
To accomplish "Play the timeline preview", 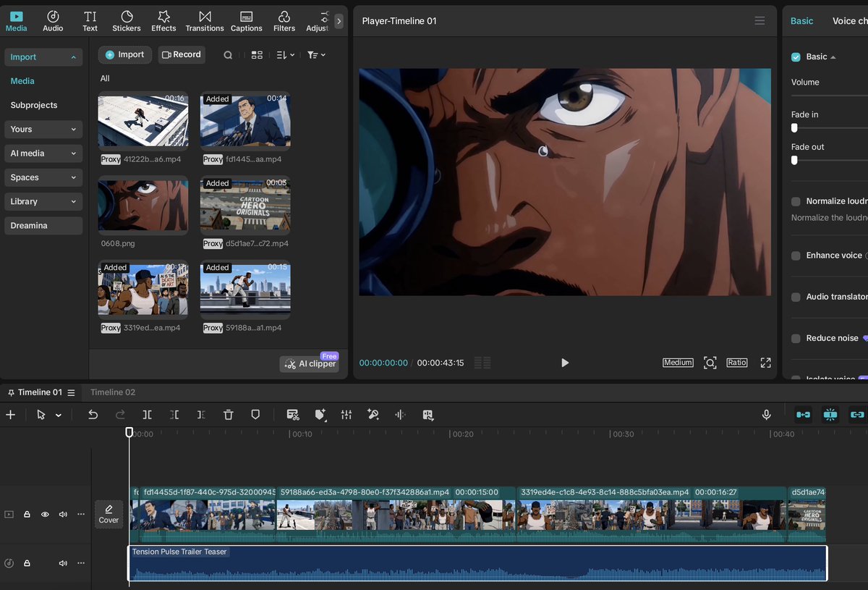I will click(x=565, y=363).
